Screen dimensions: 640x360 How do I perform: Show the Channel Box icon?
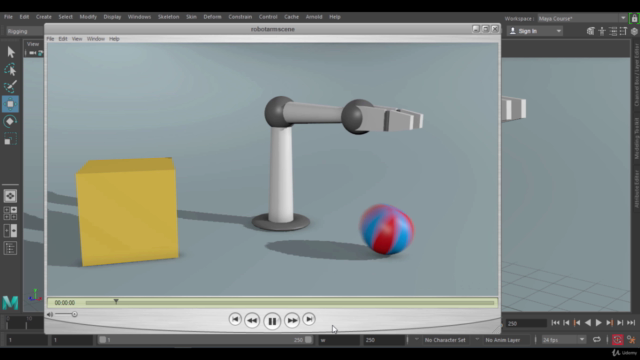pyautogui.click(x=634, y=31)
